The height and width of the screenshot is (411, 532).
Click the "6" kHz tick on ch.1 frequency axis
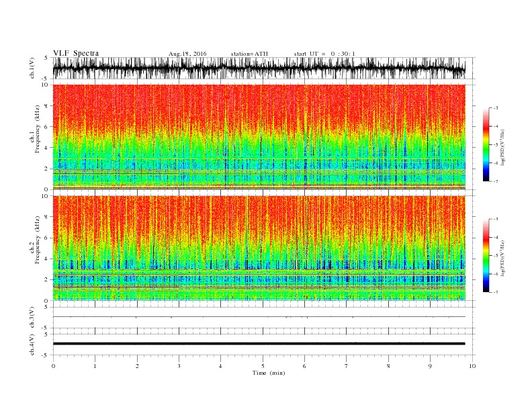click(x=47, y=127)
